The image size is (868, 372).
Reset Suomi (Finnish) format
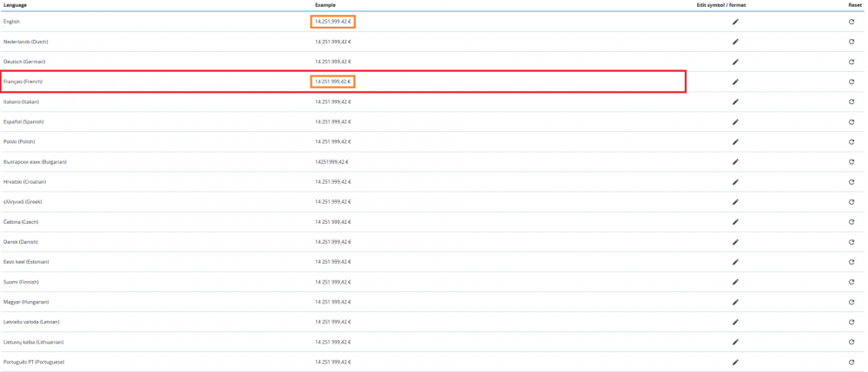(x=852, y=282)
